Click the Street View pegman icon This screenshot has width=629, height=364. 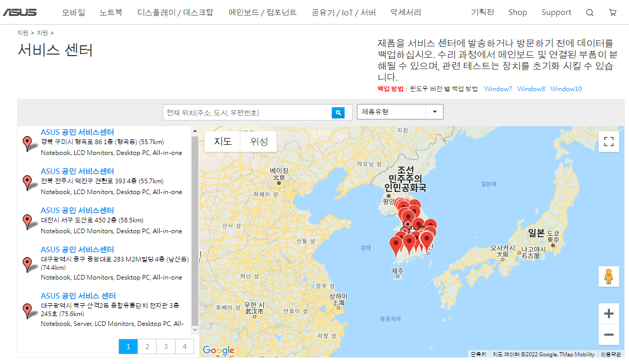point(608,276)
